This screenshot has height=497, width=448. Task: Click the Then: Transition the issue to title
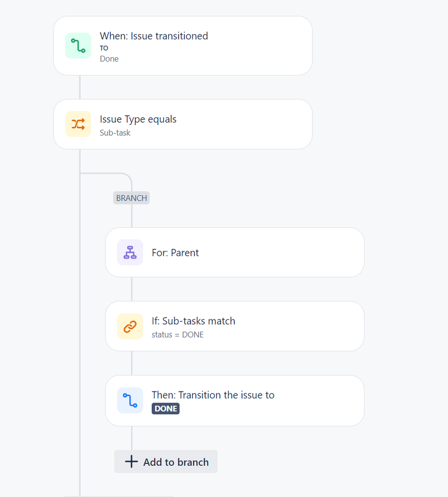point(213,395)
